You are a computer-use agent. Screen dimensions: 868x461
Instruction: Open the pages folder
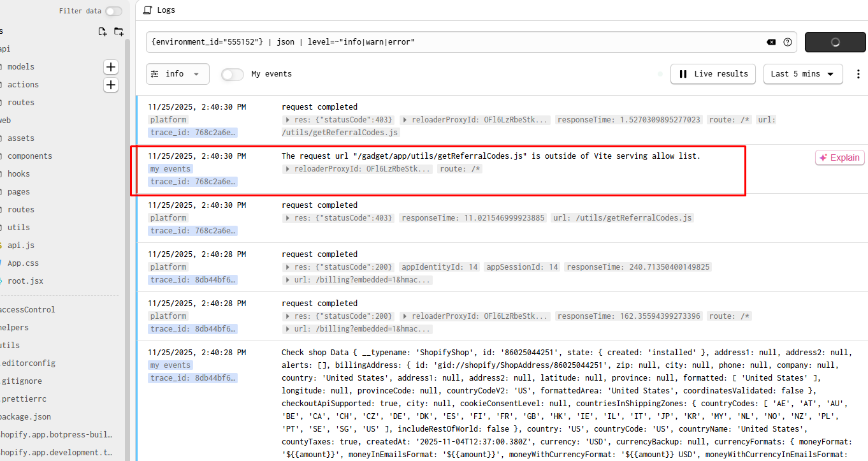coord(18,192)
